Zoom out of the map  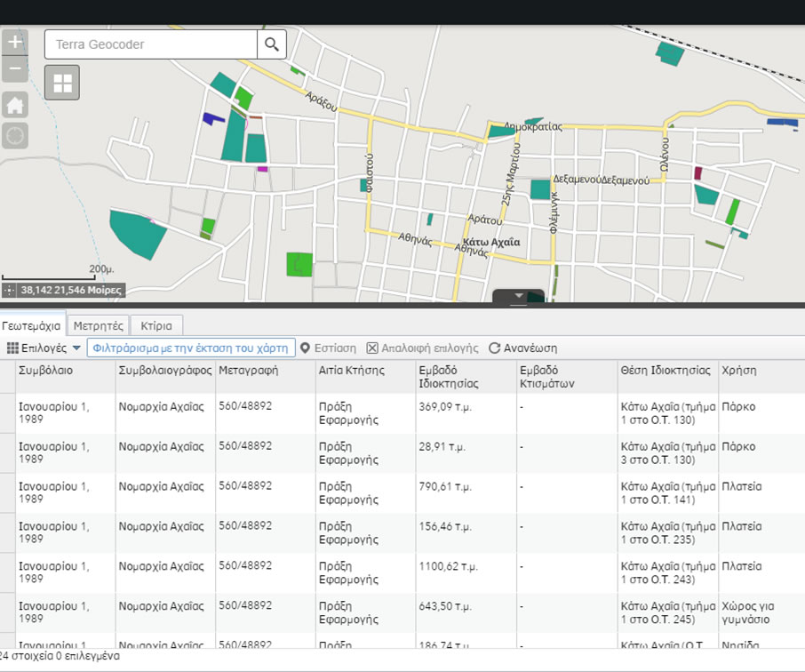tap(15, 68)
